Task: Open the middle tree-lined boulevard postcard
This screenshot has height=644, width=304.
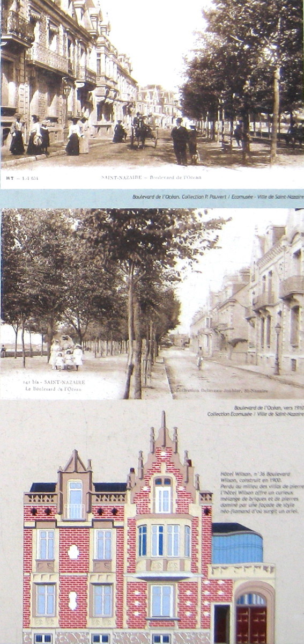Action: pyautogui.click(x=152, y=304)
